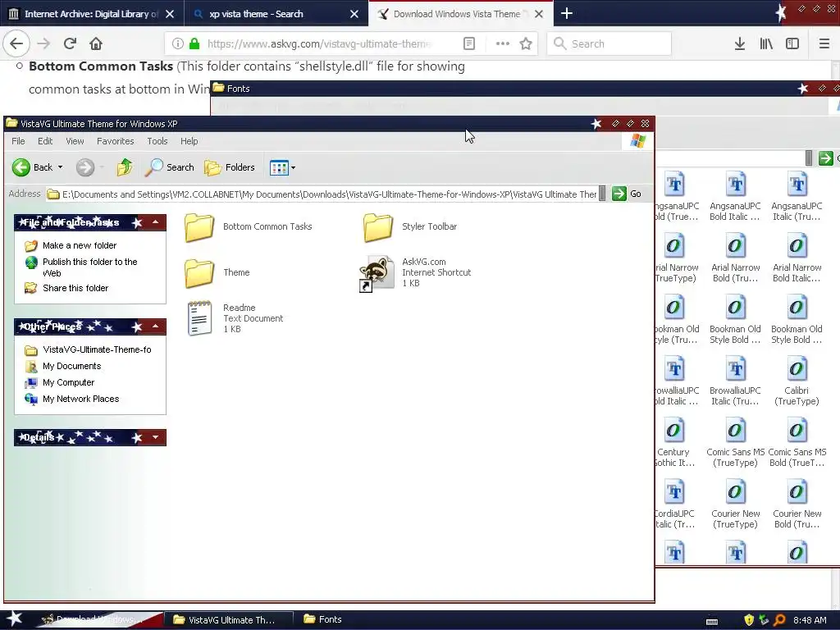The width and height of the screenshot is (840, 630).
Task: Go to the browser home page
Action: 96,44
